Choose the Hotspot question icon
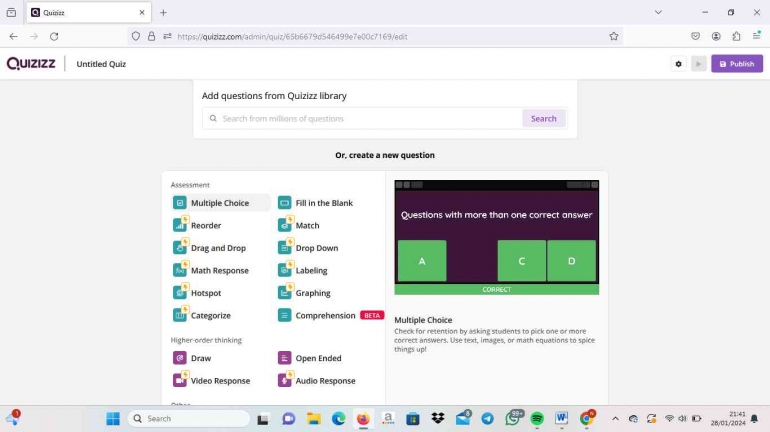This screenshot has width=770, height=432. pyautogui.click(x=180, y=293)
